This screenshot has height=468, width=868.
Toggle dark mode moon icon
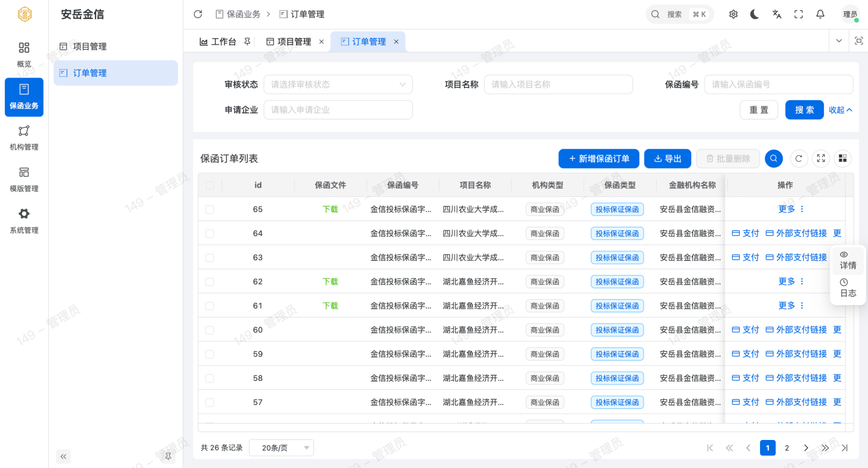tap(755, 14)
